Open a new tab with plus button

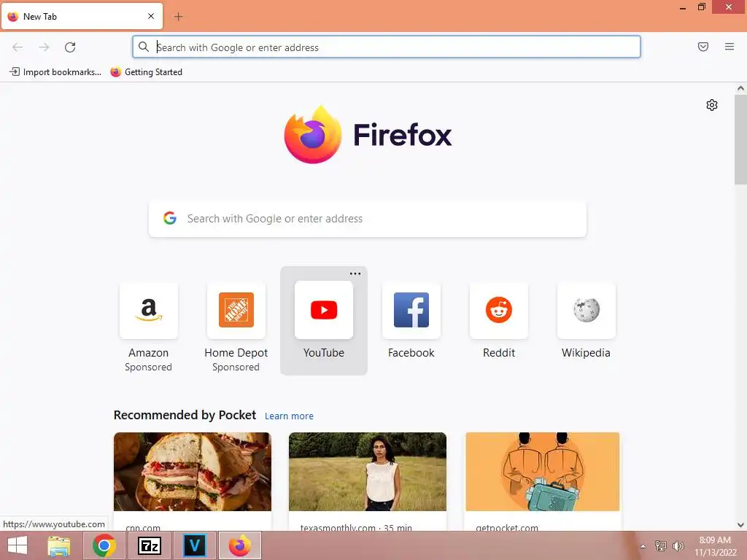(178, 17)
